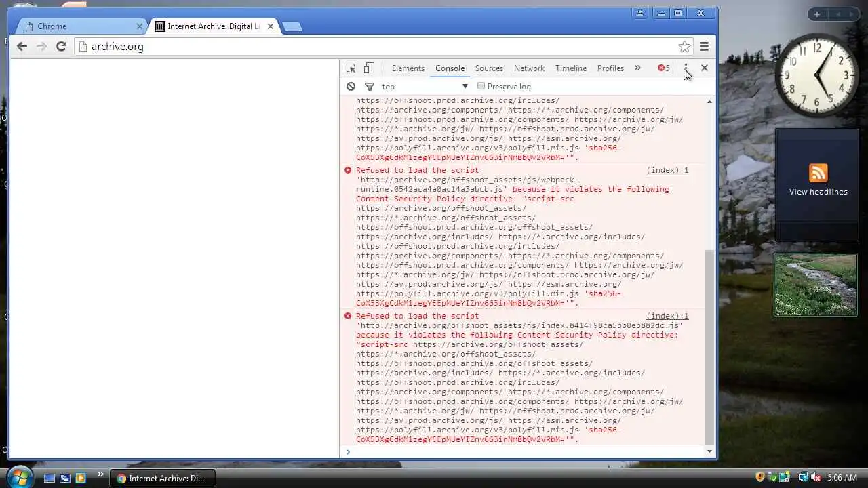Open the network connection tray icon
Viewport: 868px width, 488px height.
pos(804,478)
